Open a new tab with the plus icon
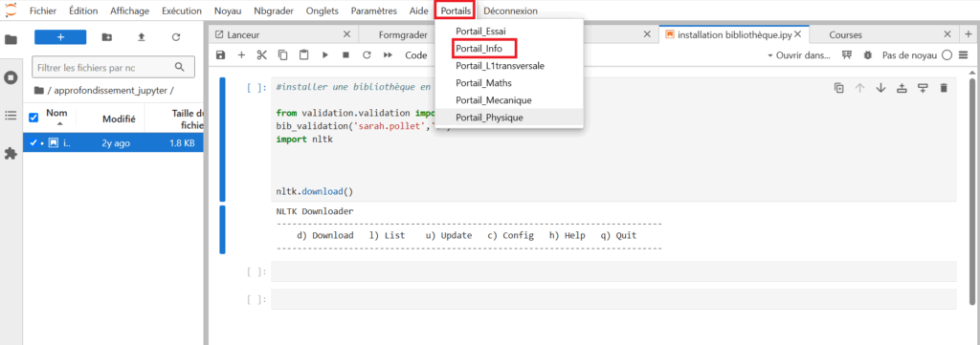The image size is (980, 345). tap(969, 35)
